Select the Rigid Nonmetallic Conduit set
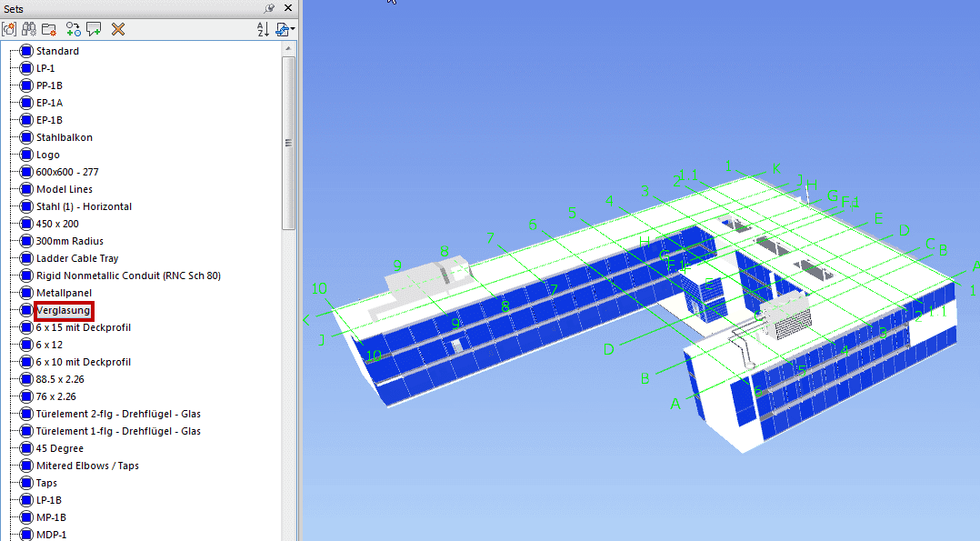This screenshot has width=980, height=541. [127, 276]
